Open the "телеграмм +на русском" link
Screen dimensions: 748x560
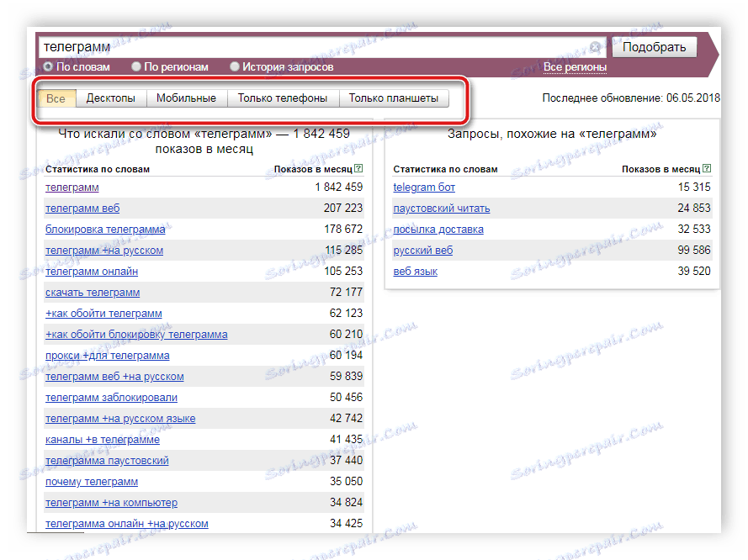click(x=104, y=251)
